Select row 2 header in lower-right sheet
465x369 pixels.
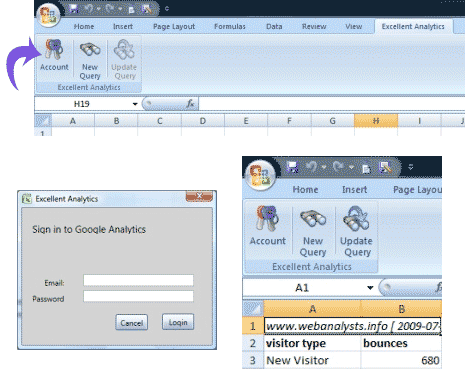tap(253, 343)
